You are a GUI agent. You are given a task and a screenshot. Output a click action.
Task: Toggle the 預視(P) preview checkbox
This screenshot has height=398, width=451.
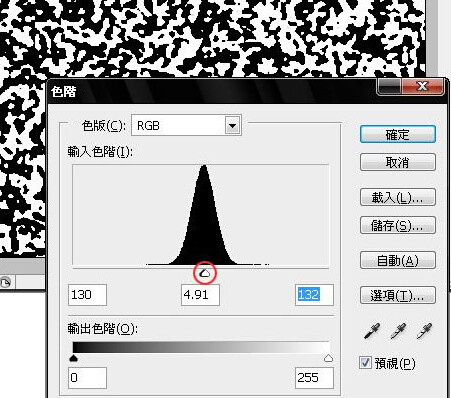(x=365, y=362)
